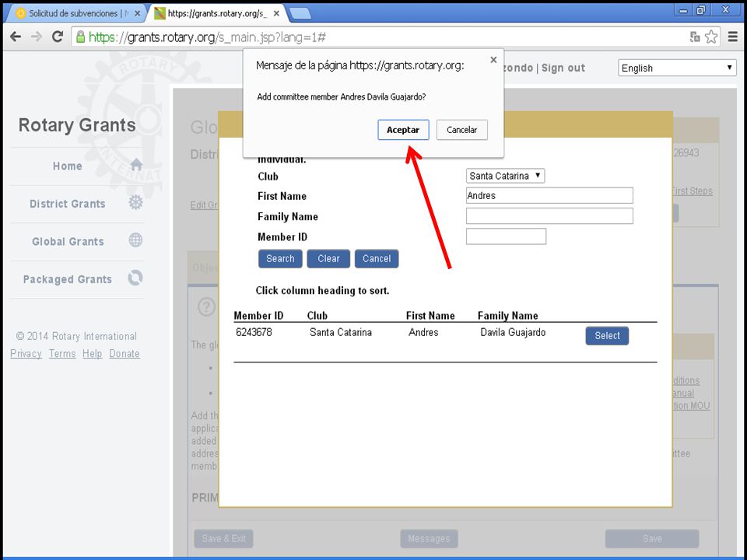The width and height of the screenshot is (747, 560).
Task: Click the Packaged Grants circular icon
Action: 135,278
